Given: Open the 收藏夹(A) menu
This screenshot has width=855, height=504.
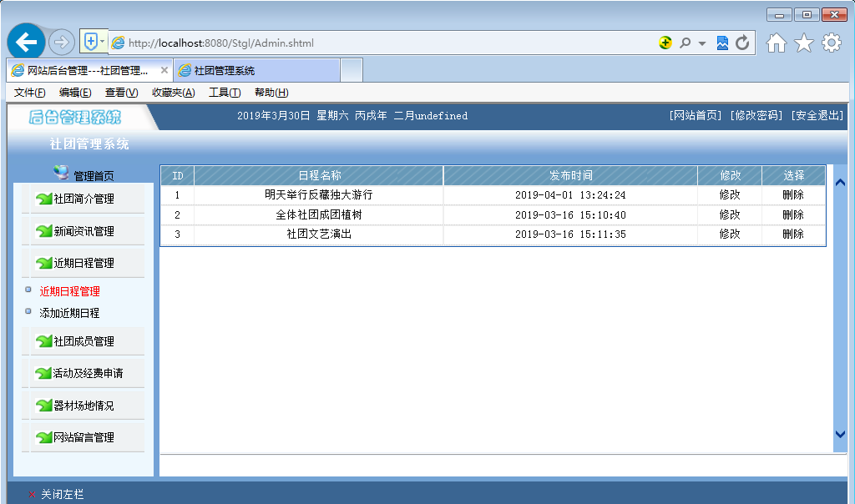Looking at the screenshot, I should pos(173,93).
